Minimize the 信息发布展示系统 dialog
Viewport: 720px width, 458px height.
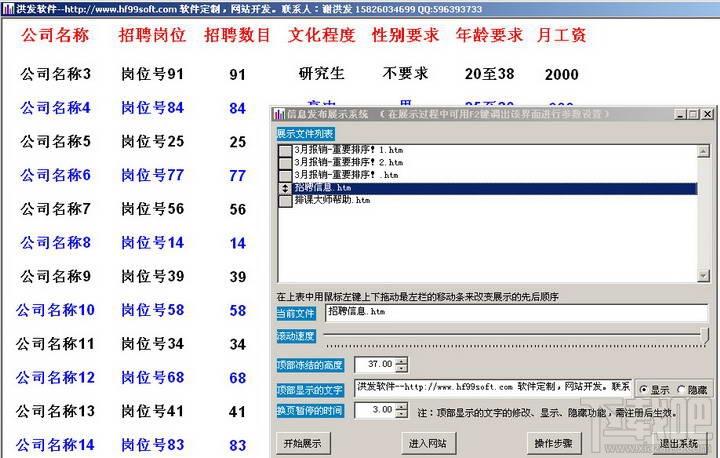coord(681,114)
